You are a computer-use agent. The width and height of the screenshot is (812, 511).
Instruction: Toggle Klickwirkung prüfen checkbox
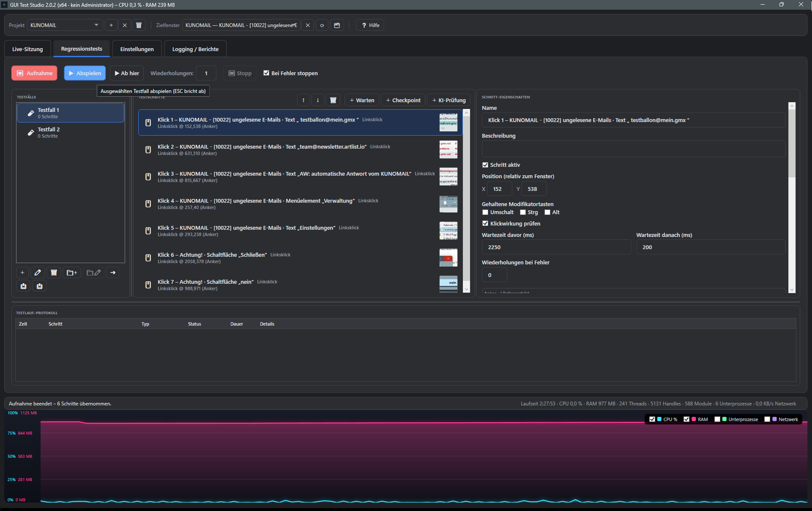(485, 223)
